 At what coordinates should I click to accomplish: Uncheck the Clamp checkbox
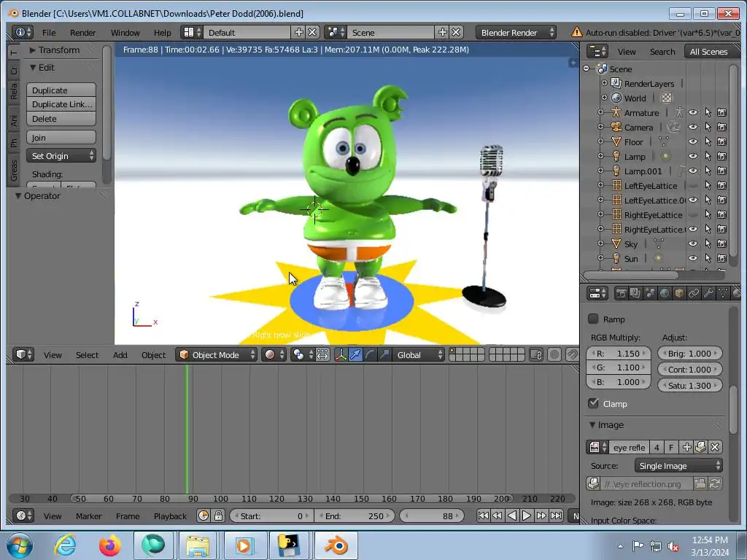593,403
